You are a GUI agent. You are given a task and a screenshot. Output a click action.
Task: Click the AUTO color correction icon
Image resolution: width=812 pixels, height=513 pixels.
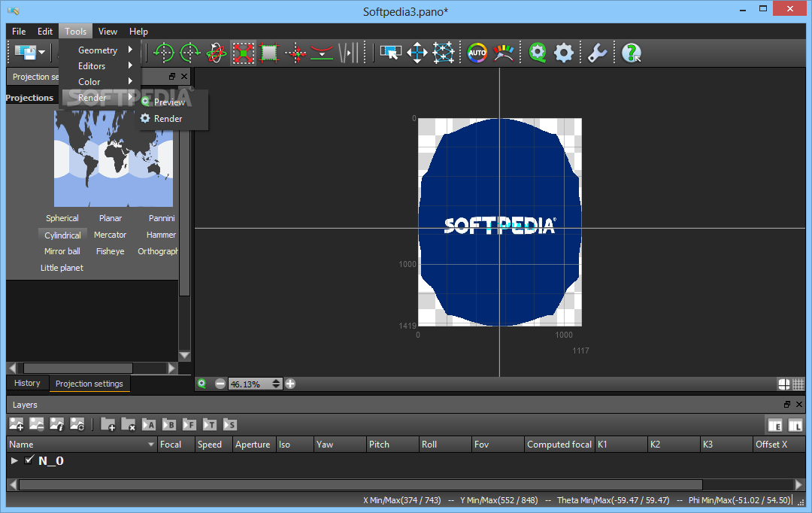[477, 53]
